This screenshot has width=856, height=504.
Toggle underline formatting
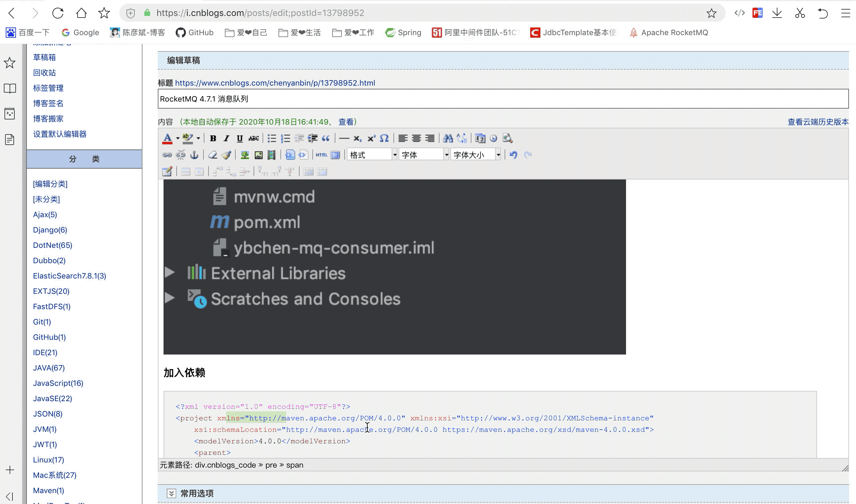pos(240,138)
